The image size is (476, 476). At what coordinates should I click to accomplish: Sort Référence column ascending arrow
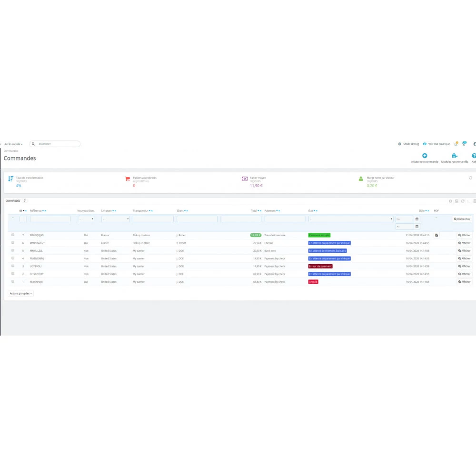(x=45, y=211)
